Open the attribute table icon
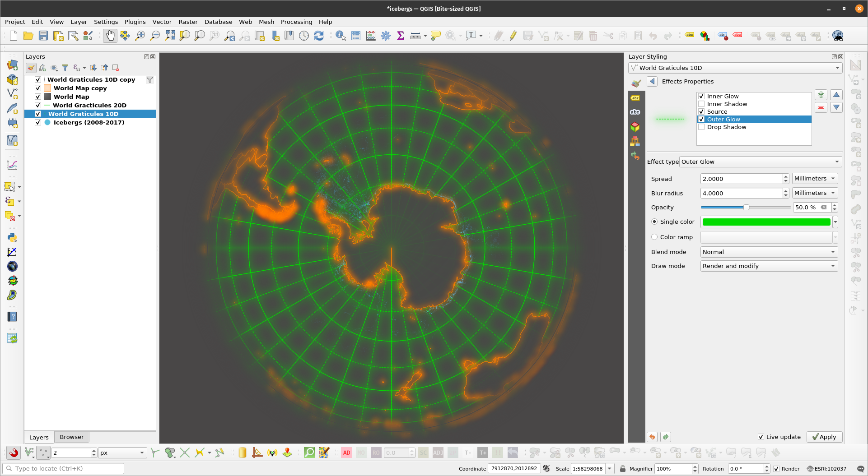868x476 pixels. tap(356, 36)
